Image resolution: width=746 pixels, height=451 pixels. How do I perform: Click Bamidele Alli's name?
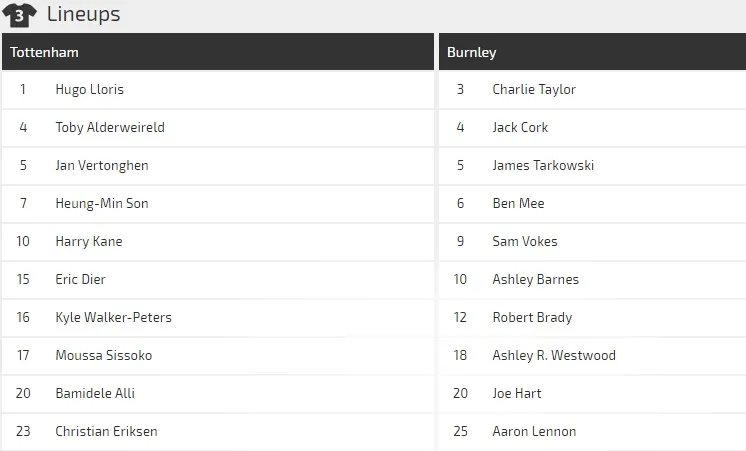[x=95, y=394]
